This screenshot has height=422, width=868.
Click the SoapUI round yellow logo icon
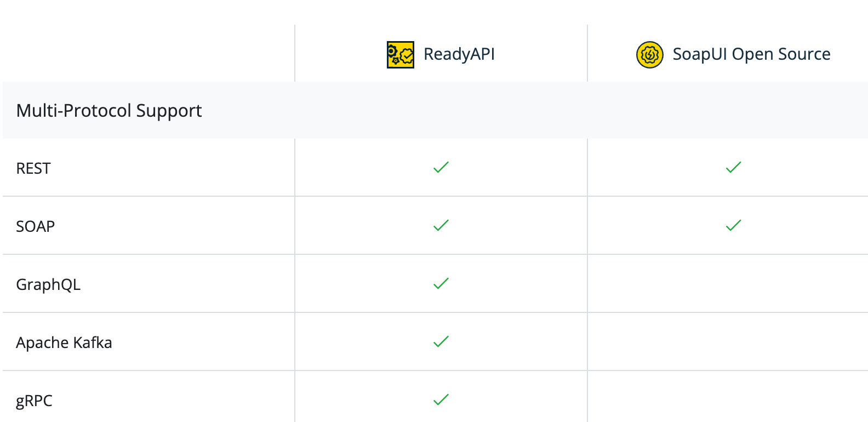click(x=649, y=55)
